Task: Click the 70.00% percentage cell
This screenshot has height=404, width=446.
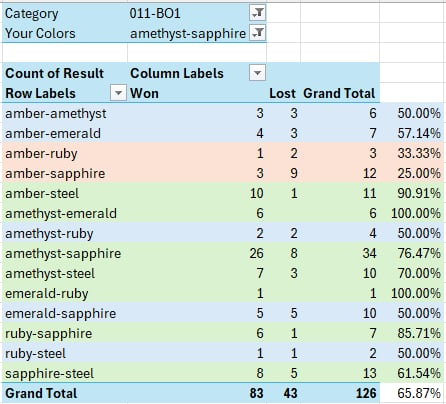Action: pos(412,273)
